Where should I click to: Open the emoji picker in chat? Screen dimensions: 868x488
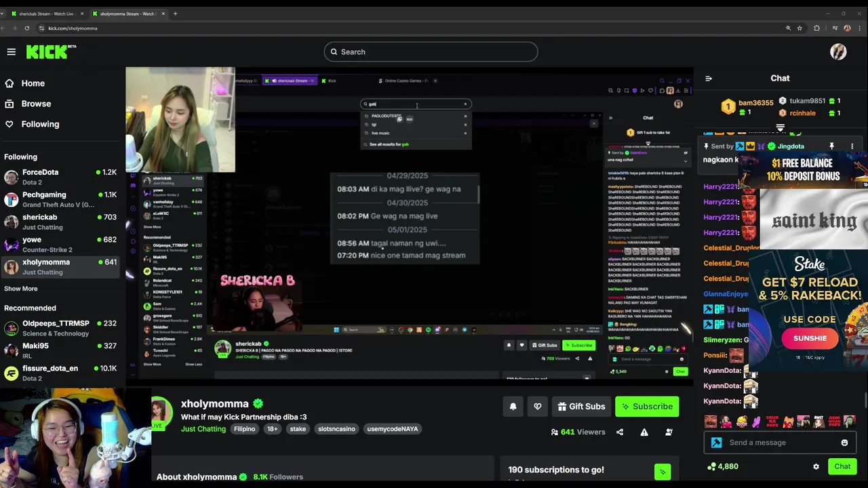click(844, 443)
